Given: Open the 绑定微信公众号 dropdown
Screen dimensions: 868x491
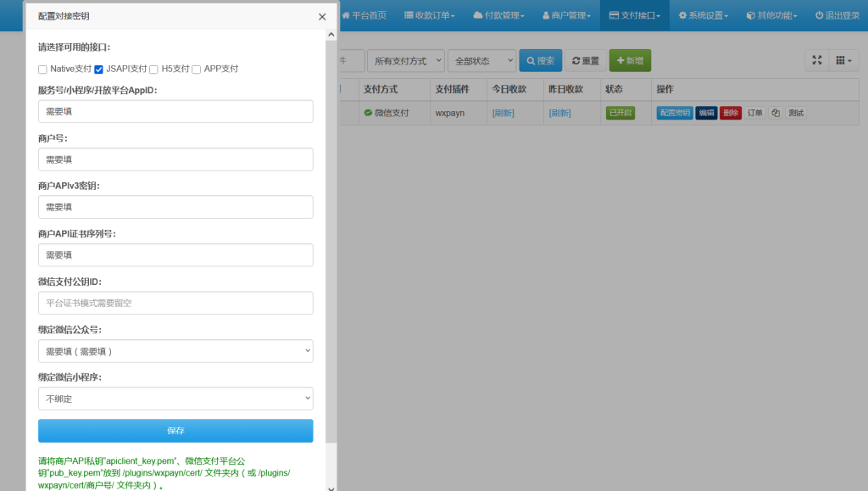Looking at the screenshot, I should 175,350.
